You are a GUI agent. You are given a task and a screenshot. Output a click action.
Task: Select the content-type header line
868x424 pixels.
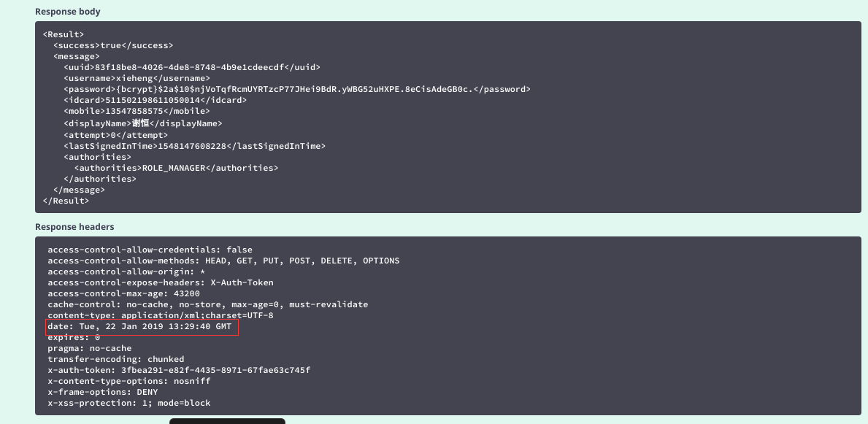click(x=161, y=315)
